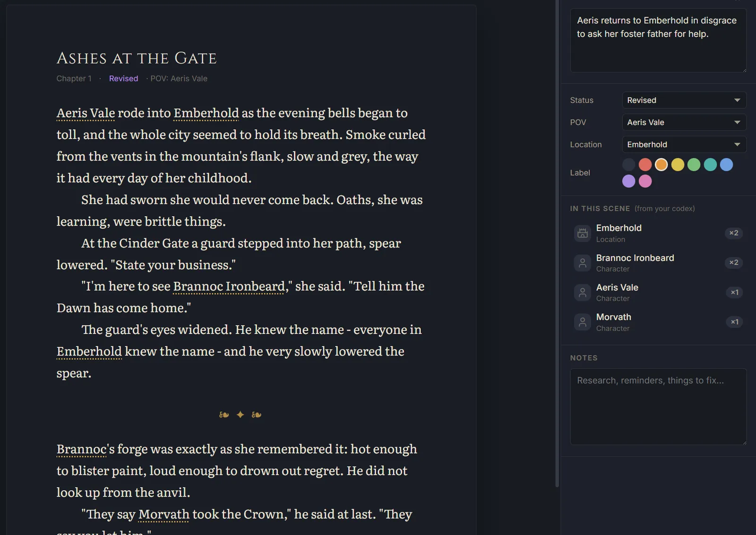Click the star scene-break ornament
The width and height of the screenshot is (756, 535).
coord(240,414)
